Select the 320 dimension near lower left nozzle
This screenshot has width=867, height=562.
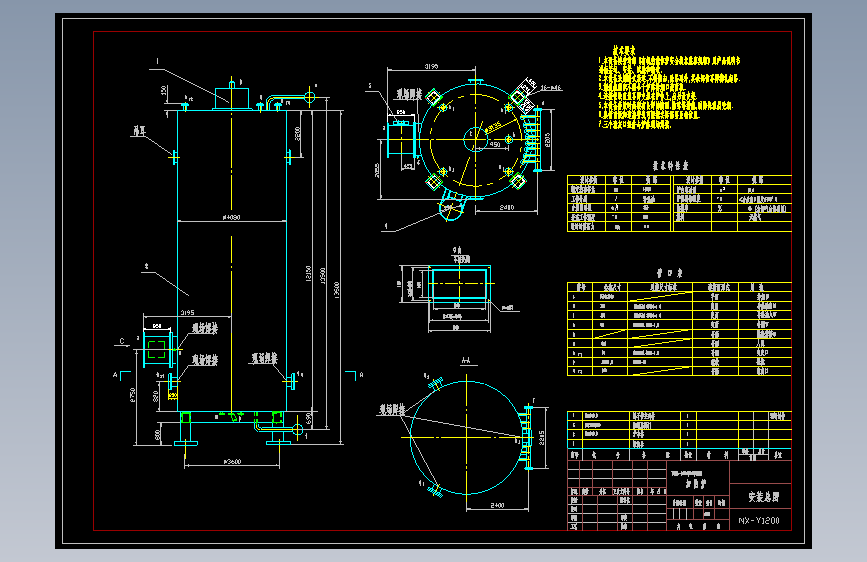click(x=155, y=396)
